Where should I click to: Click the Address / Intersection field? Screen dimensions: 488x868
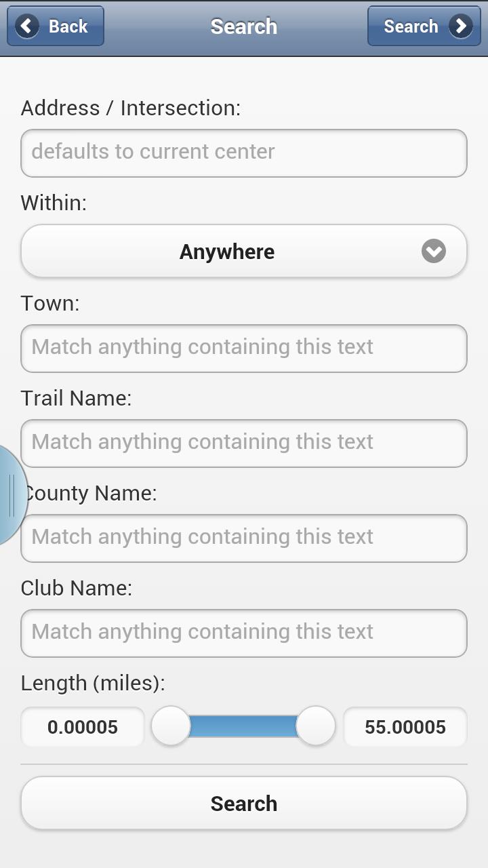pos(244,153)
